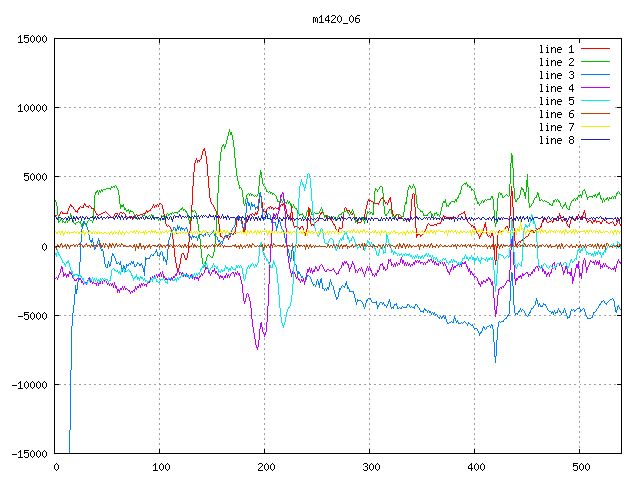Image resolution: width=640 pixels, height=480 pixels.
Task: Click the cyan line 5 legend sample
Action: [x=595, y=101]
